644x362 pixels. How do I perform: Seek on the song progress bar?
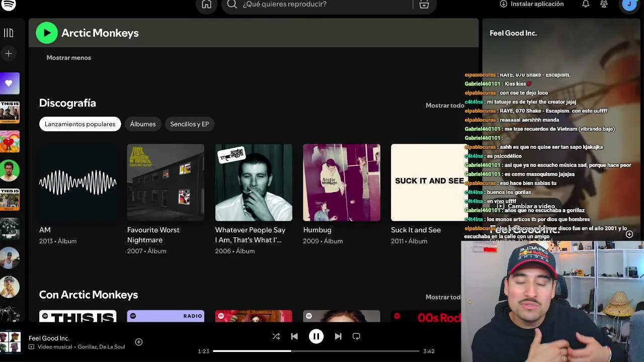[x=316, y=351]
